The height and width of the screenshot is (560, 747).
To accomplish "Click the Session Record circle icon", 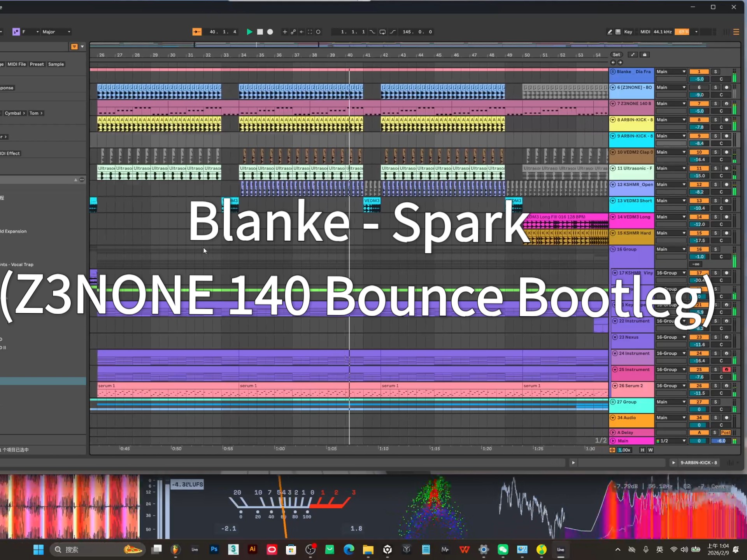I will point(318,32).
